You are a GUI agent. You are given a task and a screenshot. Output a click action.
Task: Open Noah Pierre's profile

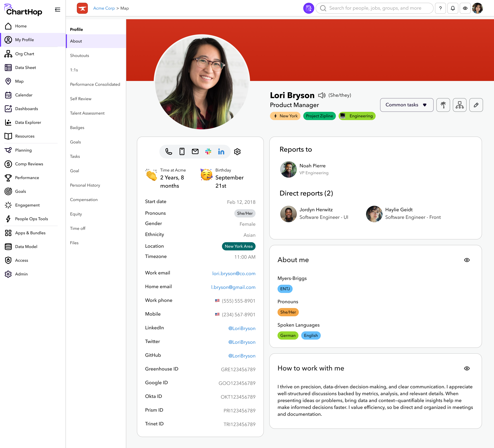[312, 166]
